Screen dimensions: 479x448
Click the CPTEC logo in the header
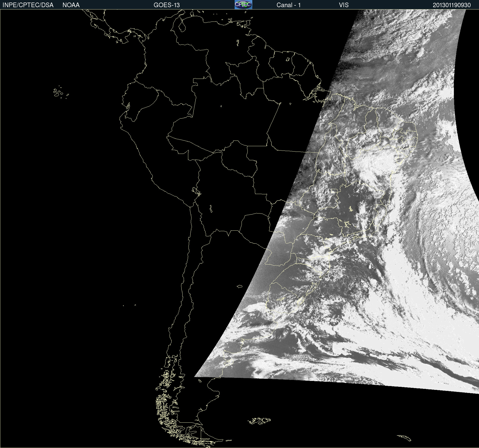point(243,5)
